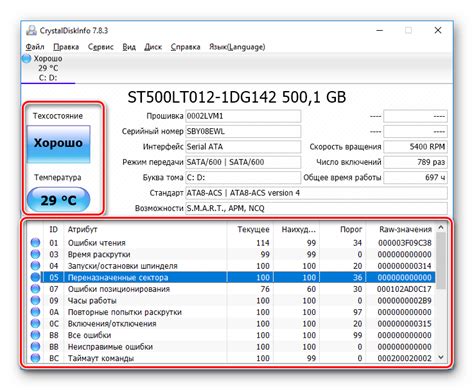Click the blue status orb beside Хорошо disk summary
The width and height of the screenshot is (474, 390).
[26, 59]
